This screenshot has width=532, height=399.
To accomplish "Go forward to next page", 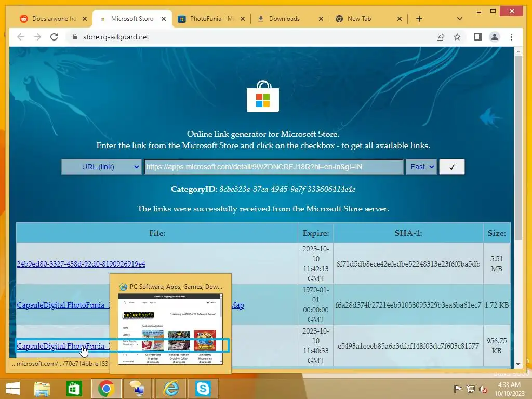I will point(37,37).
